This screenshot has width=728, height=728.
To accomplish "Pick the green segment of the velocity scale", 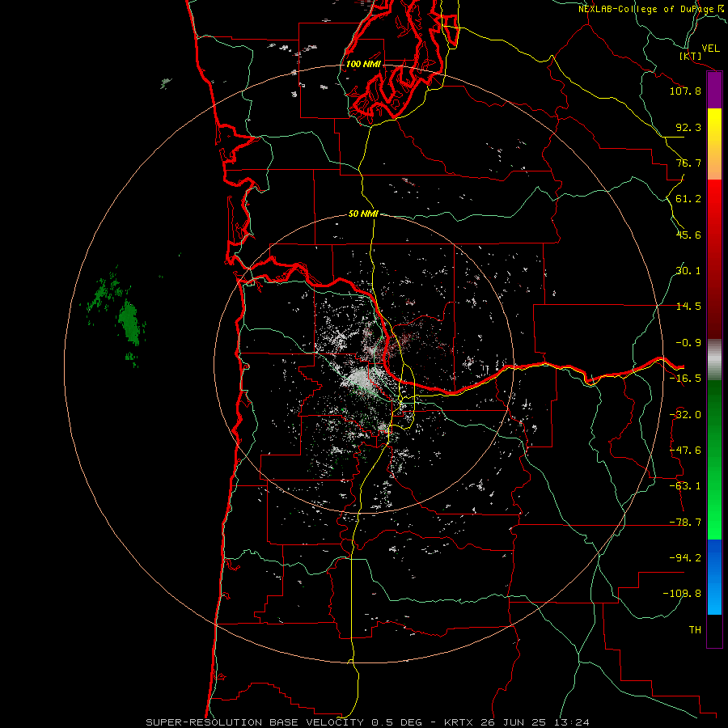I will coord(714,459).
